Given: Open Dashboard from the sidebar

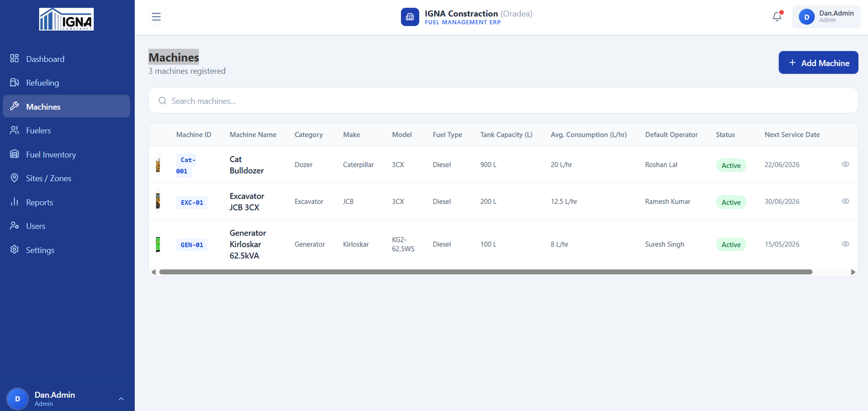Looking at the screenshot, I should click(x=66, y=59).
